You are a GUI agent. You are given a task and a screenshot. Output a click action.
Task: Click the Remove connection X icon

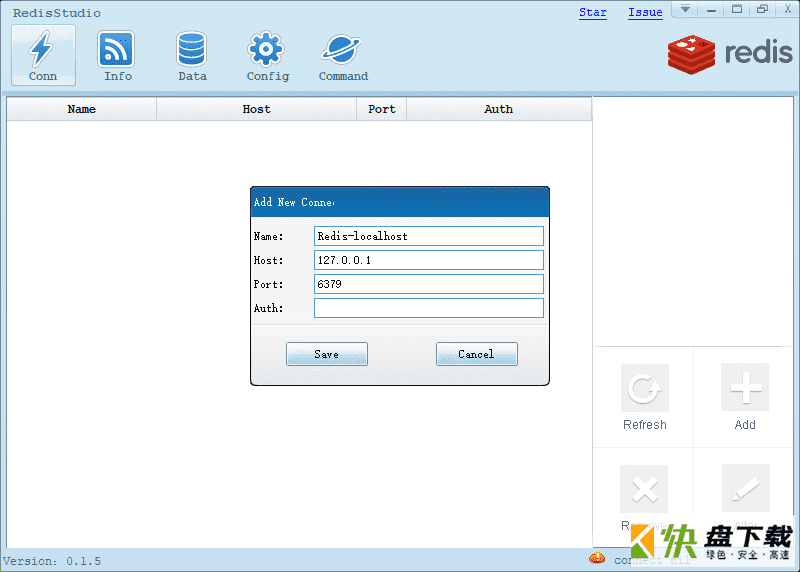pyautogui.click(x=644, y=489)
